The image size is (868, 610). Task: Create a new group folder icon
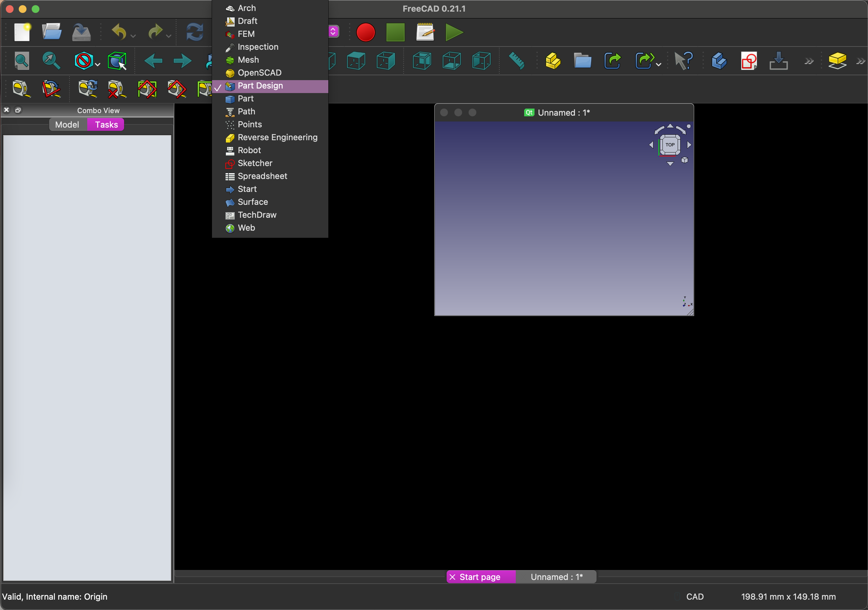583,61
